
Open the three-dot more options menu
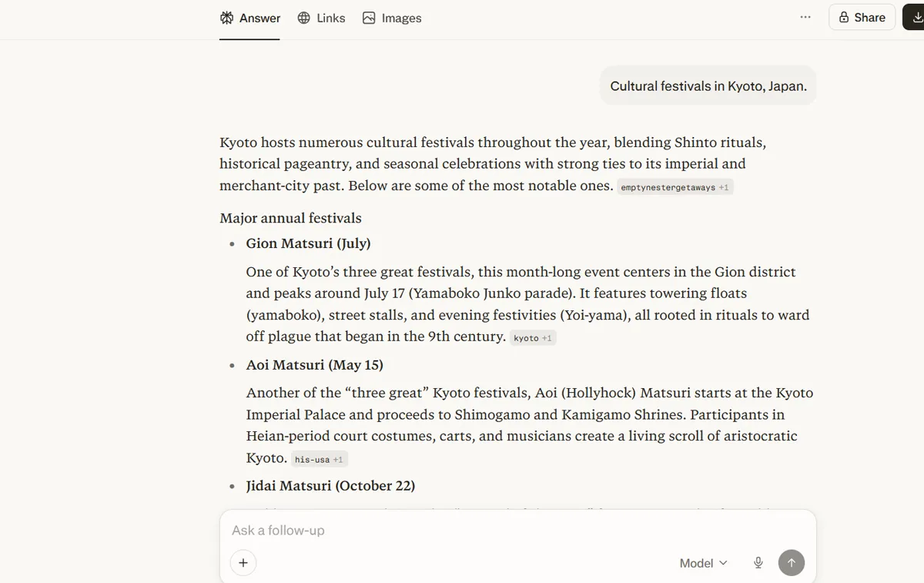pyautogui.click(x=805, y=17)
